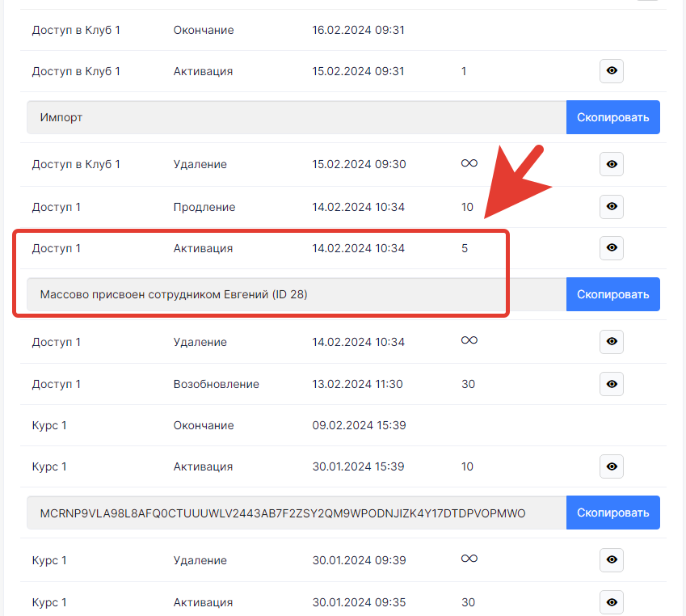View Курс 1 Активация from 30.01.2024 09:35

coord(612,602)
